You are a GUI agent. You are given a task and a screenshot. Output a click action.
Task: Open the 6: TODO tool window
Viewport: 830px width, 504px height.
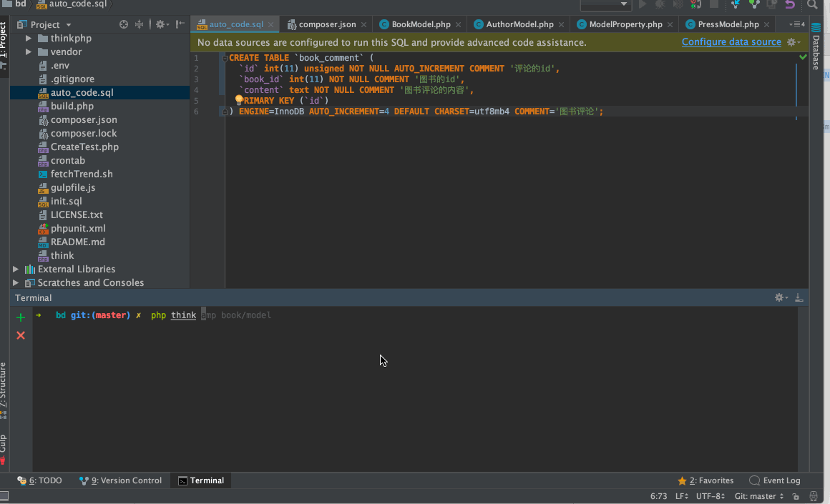[39, 480]
